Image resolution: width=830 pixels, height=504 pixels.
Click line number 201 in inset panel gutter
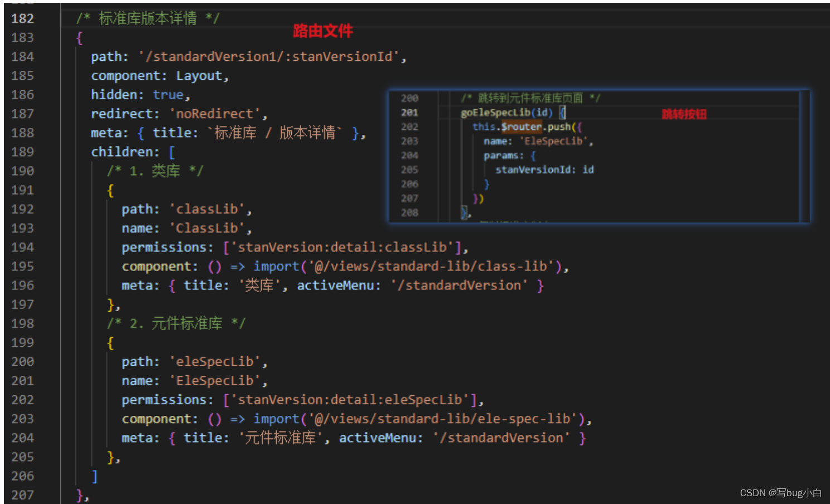[409, 113]
